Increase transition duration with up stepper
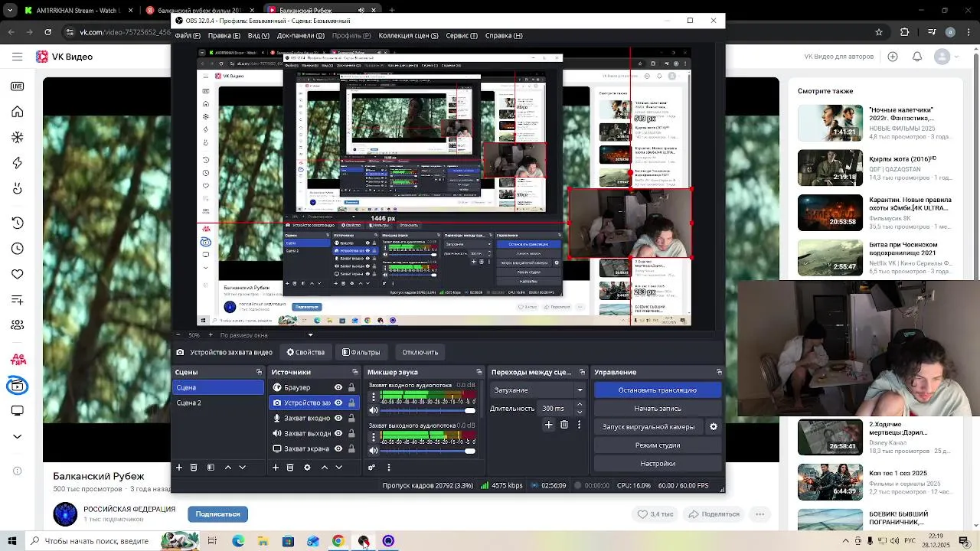The height and width of the screenshot is (551, 980). pyautogui.click(x=579, y=405)
